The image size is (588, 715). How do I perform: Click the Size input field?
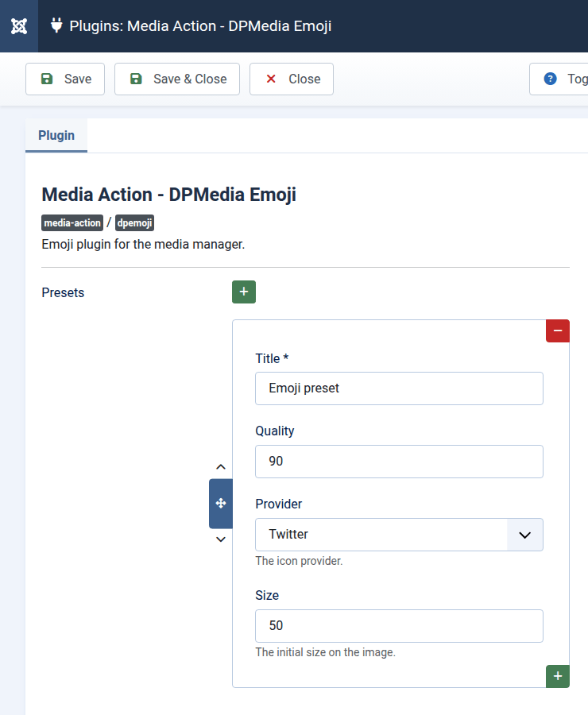[x=399, y=626]
